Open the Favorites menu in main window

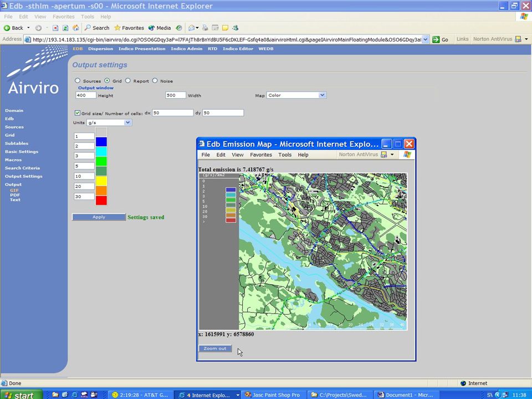pos(63,17)
